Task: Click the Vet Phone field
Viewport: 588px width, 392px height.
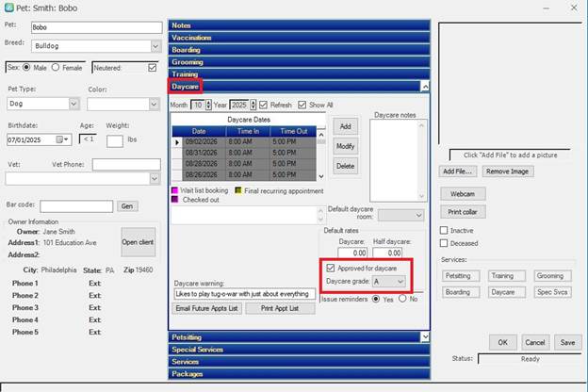Action: (x=126, y=164)
